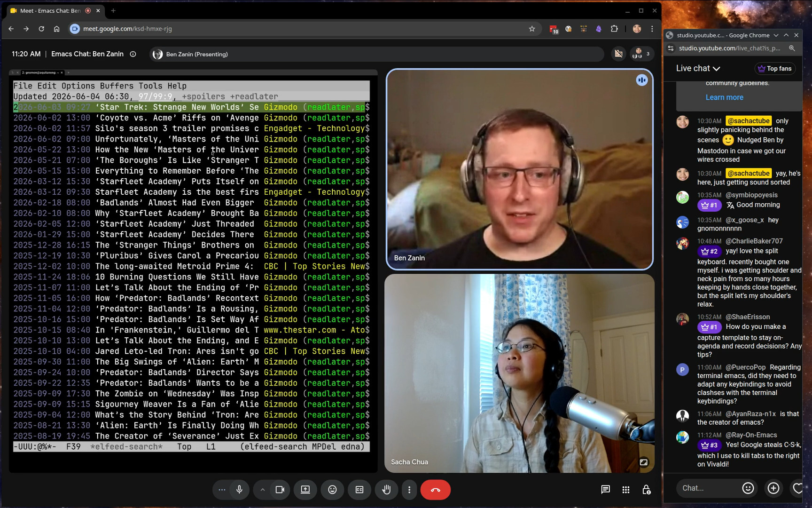Open Emacs Buffers menu in shared screen
This screenshot has height=508, width=812.
click(117, 86)
